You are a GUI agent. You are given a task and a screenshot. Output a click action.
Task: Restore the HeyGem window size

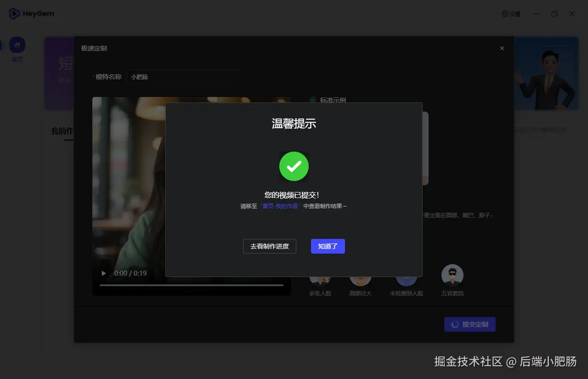pos(554,14)
